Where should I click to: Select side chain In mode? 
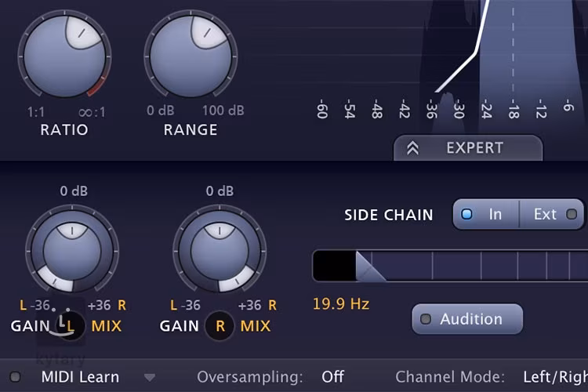pos(486,214)
